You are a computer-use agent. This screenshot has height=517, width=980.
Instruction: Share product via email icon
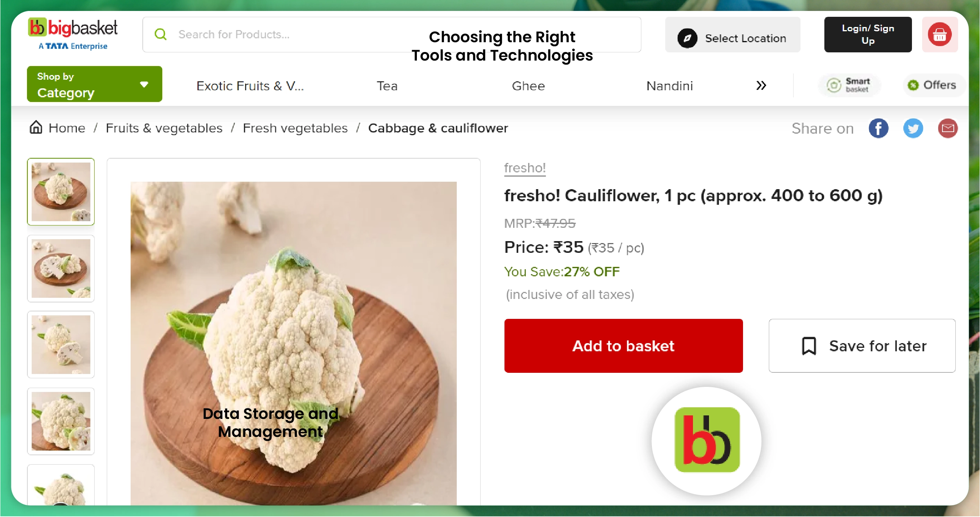[948, 128]
